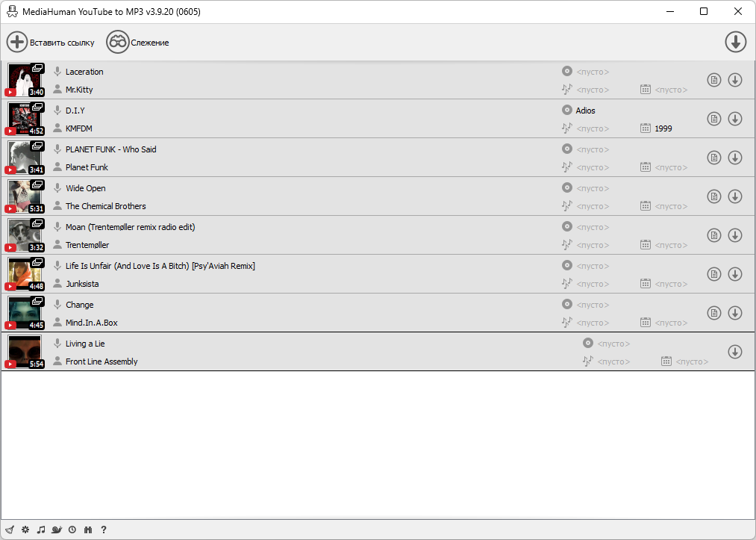This screenshot has height=540, width=756.
Task: Click empty year field for Wide Open
Action: (671, 207)
